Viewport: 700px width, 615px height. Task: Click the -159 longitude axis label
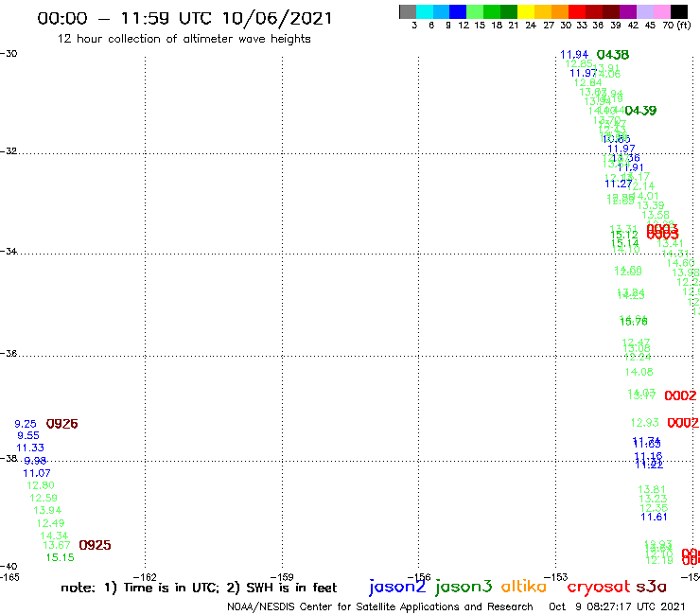[282, 577]
